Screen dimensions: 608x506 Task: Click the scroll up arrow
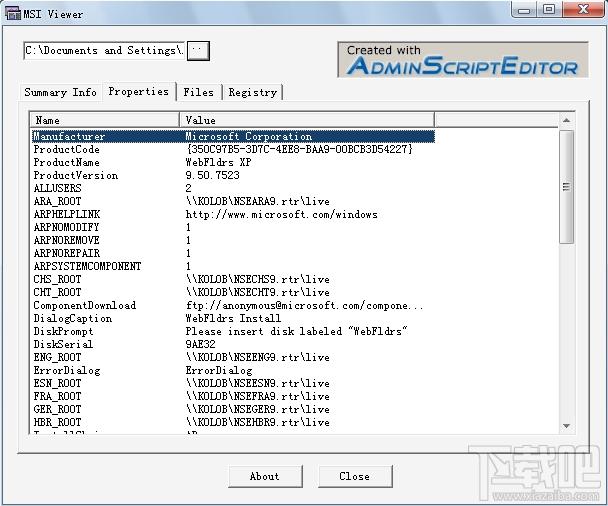point(566,121)
